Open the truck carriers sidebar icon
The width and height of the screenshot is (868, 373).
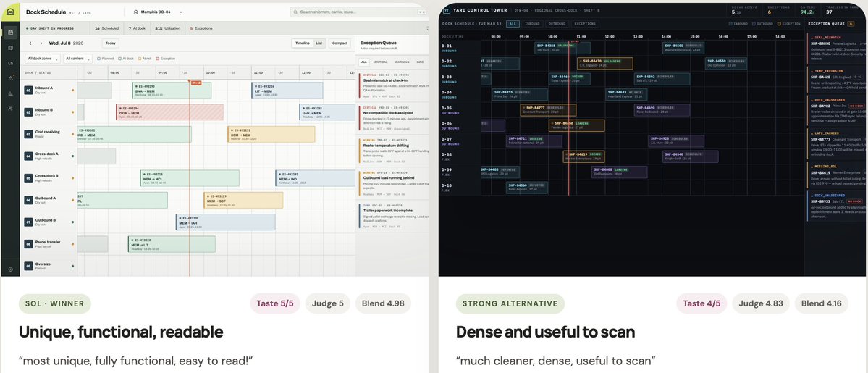point(11,63)
